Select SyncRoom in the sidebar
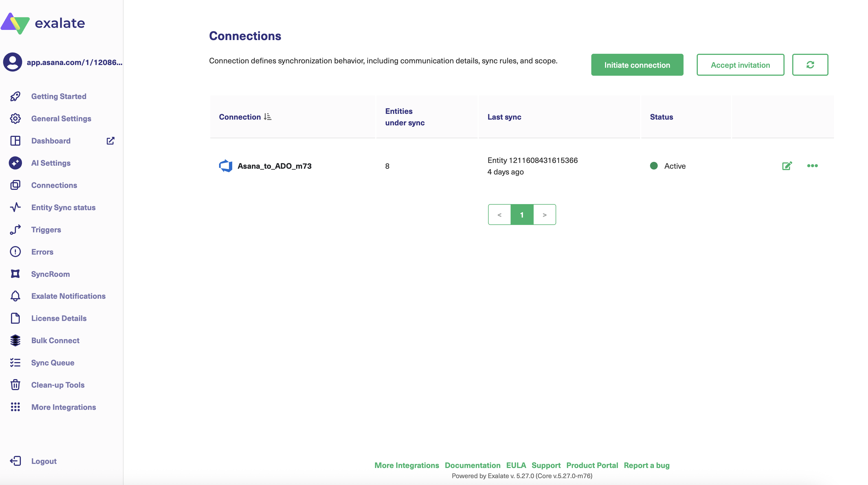This screenshot has height=485, width=868. 50,274
